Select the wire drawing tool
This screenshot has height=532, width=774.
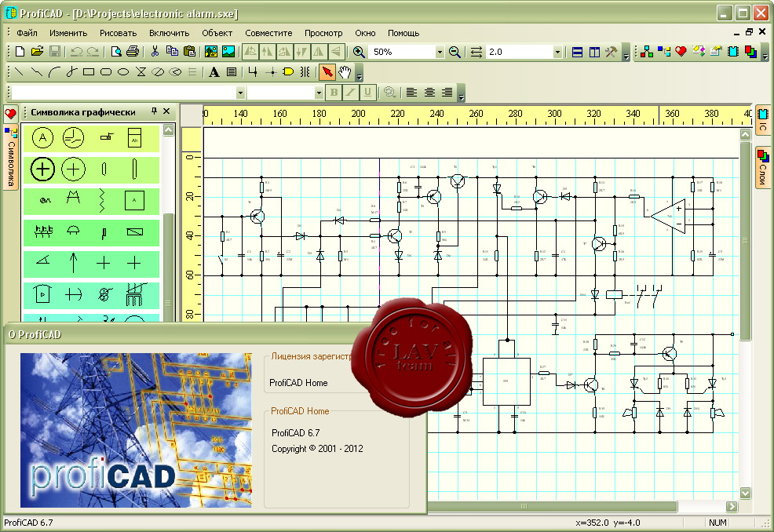coord(253,72)
